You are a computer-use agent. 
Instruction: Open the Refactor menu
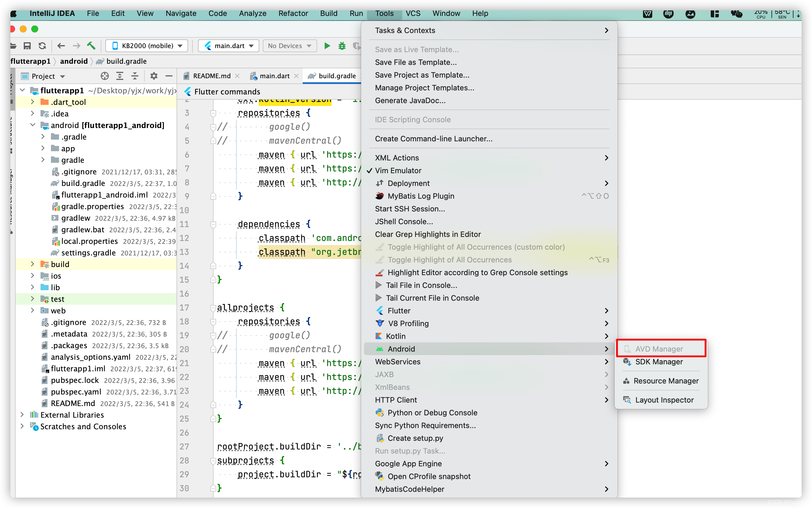coord(293,13)
